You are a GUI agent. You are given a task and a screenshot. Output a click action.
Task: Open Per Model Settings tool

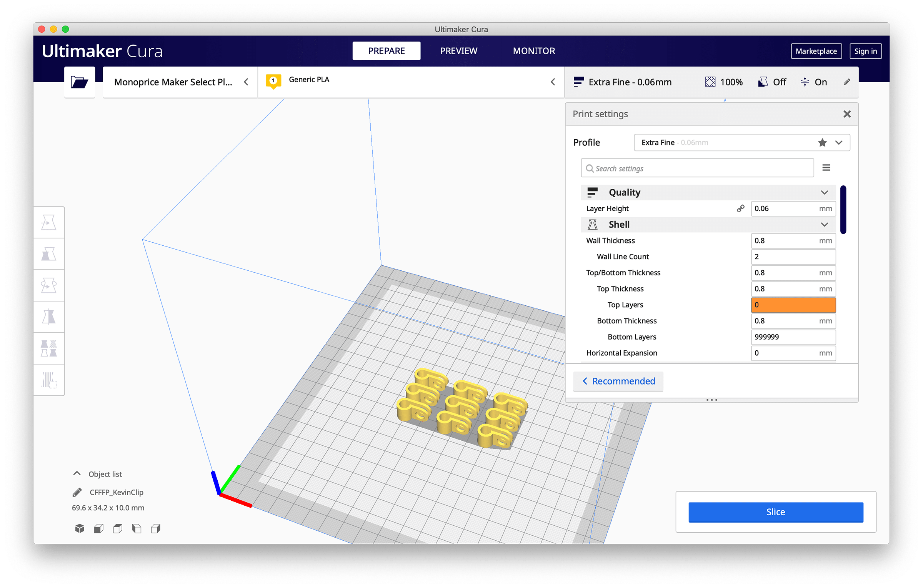pos(49,348)
